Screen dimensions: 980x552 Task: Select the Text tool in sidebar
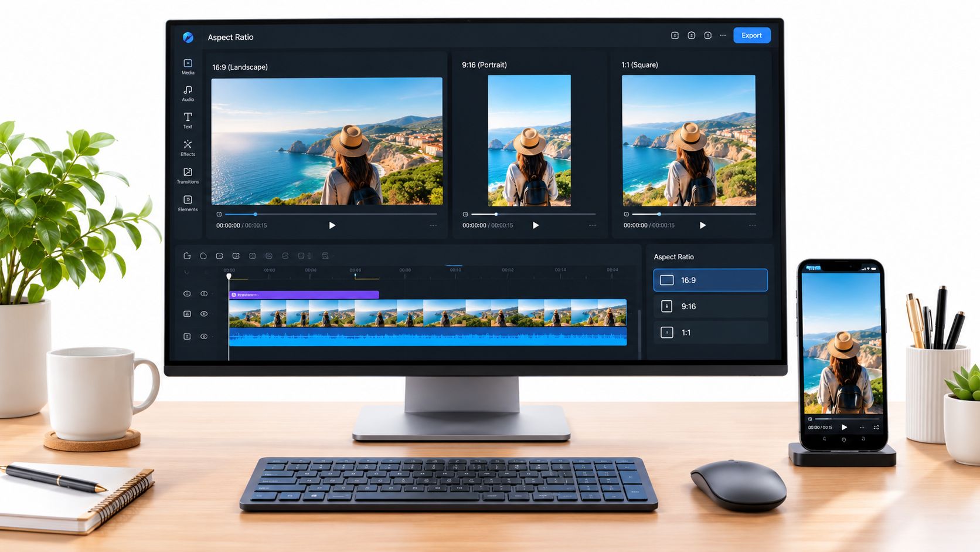coord(188,120)
